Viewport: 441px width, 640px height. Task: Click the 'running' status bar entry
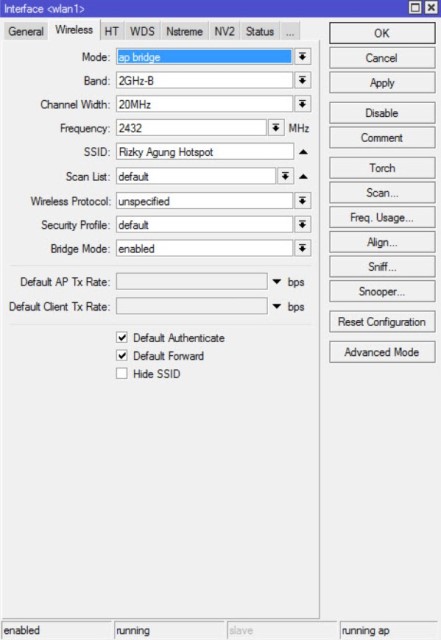169,630
